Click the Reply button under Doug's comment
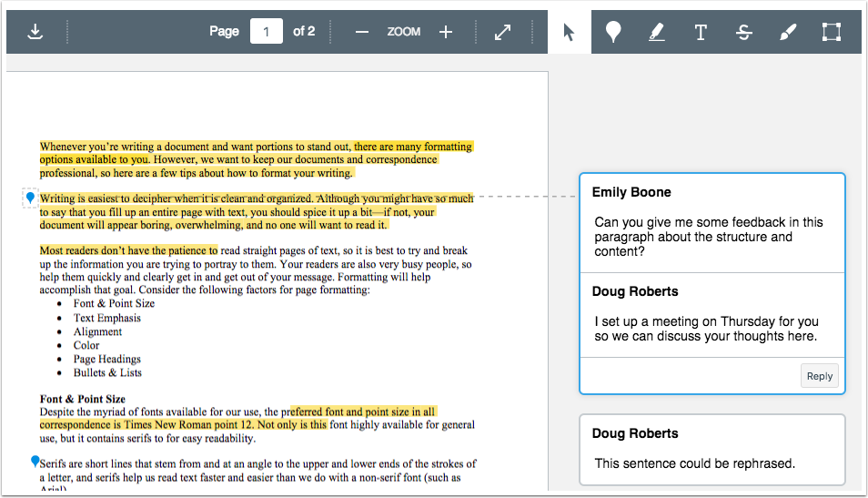The image size is (868, 498). pyautogui.click(x=819, y=376)
